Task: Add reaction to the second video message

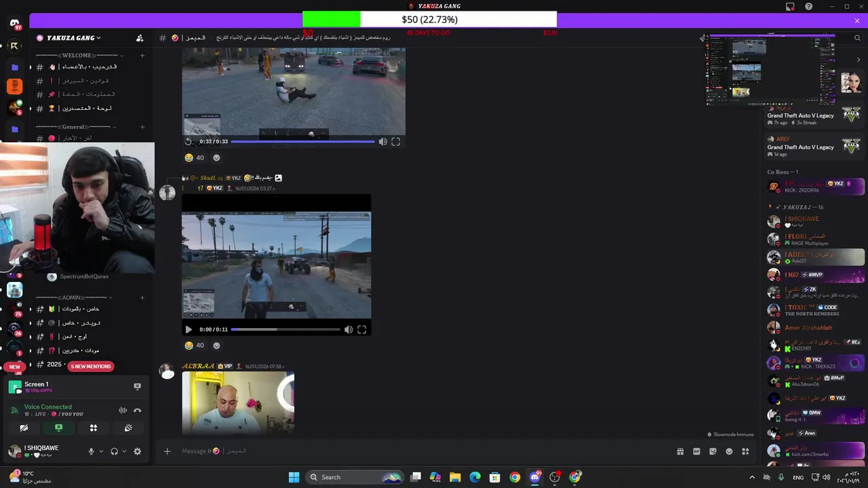Action: click(x=216, y=346)
